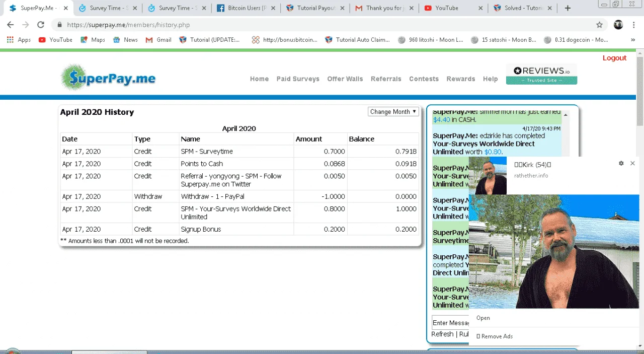The height and width of the screenshot is (354, 644).
Task: Switch to the Solved - Tutorial tab
Action: pos(522,8)
